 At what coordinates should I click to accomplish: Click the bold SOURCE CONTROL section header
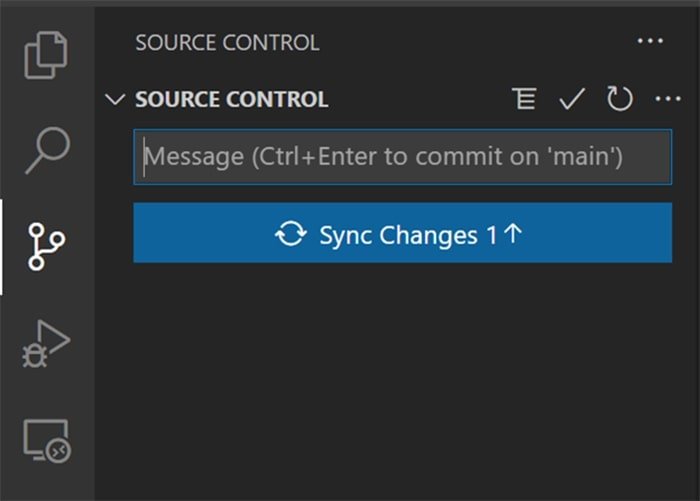(x=231, y=99)
